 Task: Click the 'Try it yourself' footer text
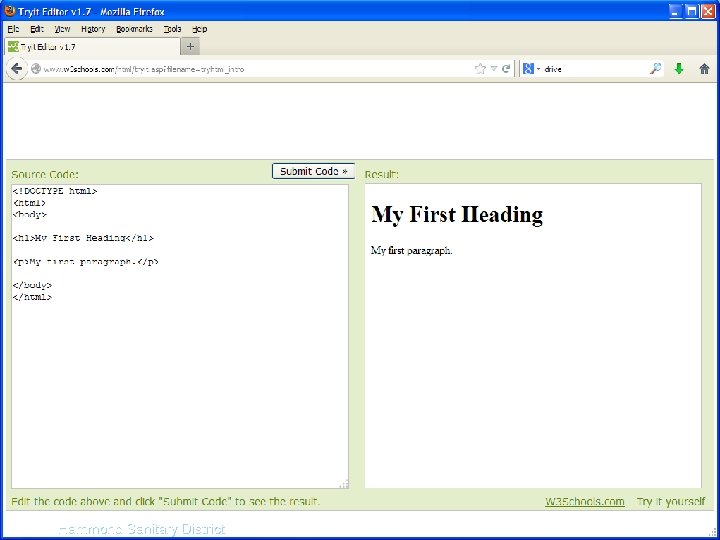pyautogui.click(x=671, y=501)
